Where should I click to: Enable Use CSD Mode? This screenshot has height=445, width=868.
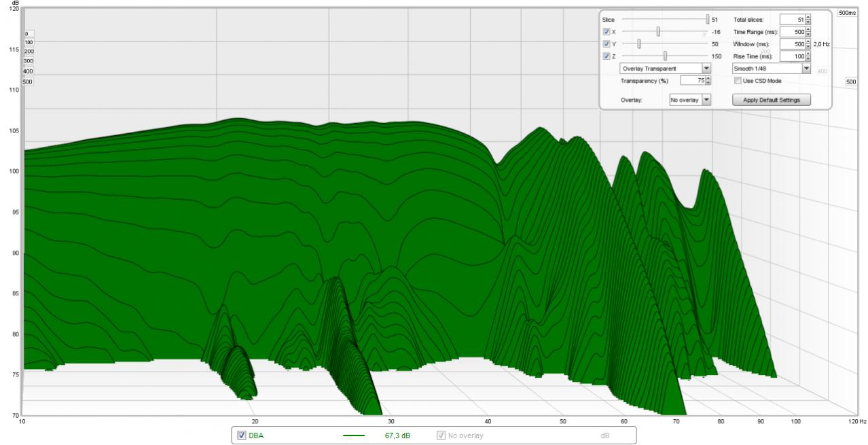click(x=738, y=81)
